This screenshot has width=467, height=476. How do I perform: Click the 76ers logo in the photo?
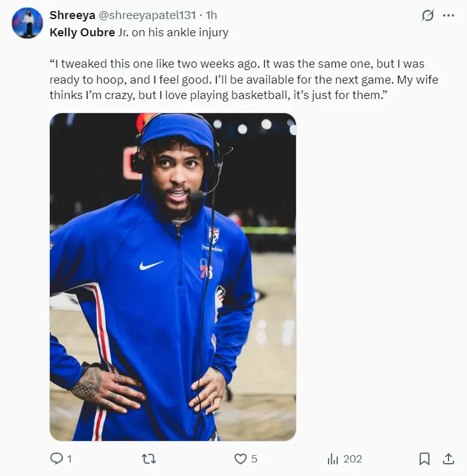[x=206, y=269]
